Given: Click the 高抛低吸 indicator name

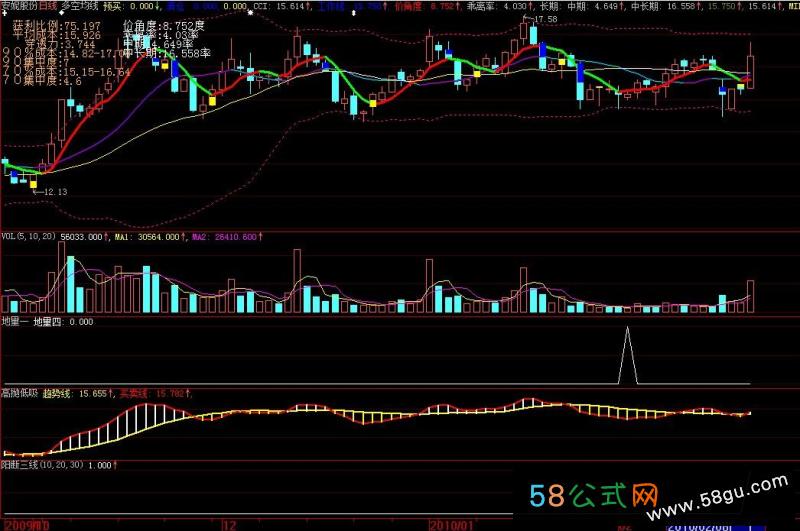Looking at the screenshot, I should 20,393.
